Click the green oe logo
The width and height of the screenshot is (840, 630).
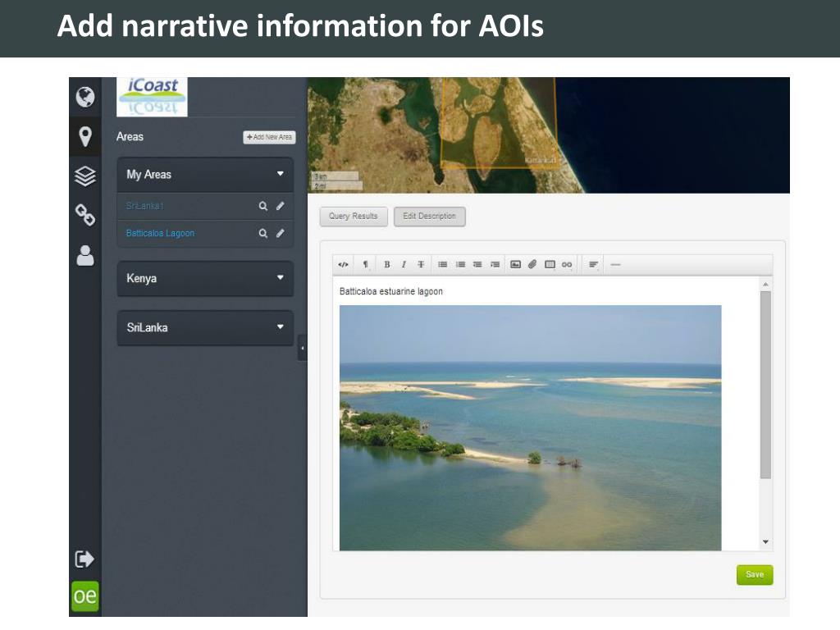85,596
